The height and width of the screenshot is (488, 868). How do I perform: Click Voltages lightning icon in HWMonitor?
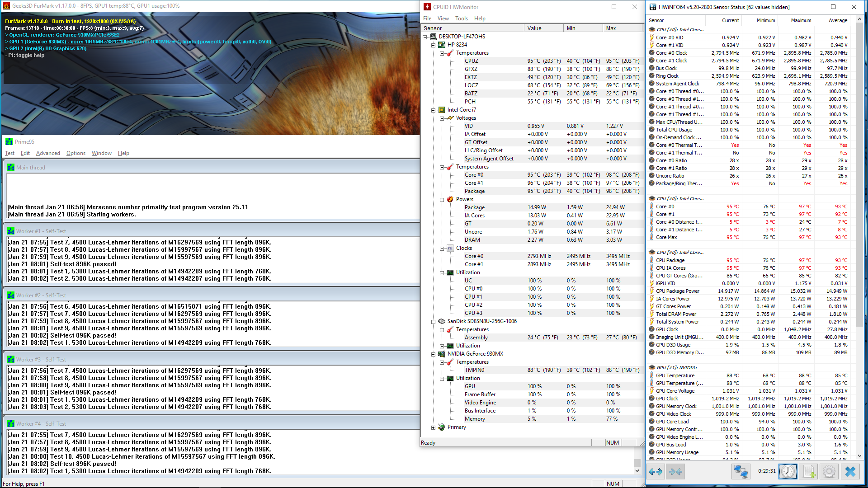pyautogui.click(x=450, y=118)
